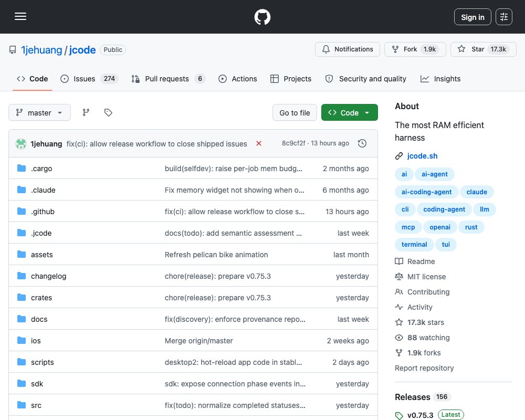The image size is (525, 420).
Task: Open the jcode repository name link
Action: tap(82, 50)
